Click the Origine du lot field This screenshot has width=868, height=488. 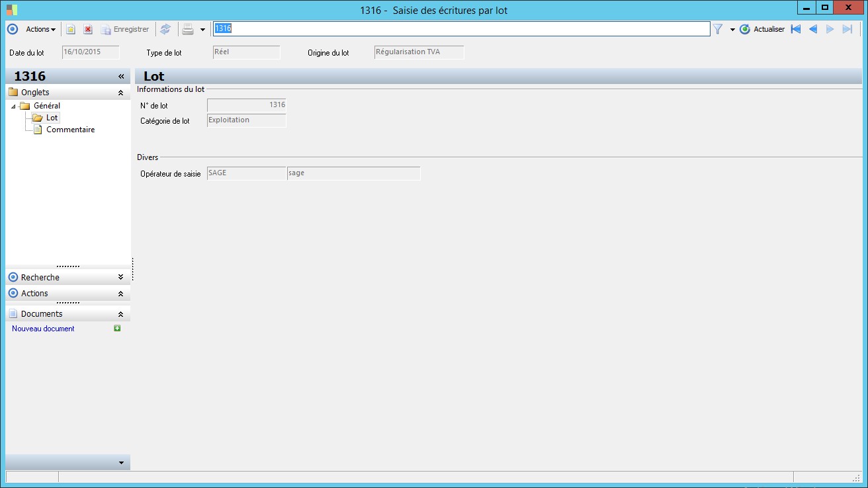[419, 52]
